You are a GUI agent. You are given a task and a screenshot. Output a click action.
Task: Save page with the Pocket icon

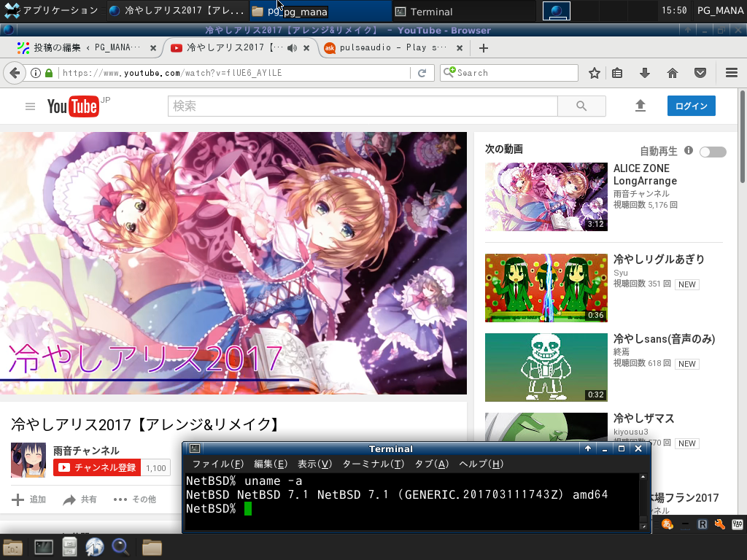tap(700, 73)
